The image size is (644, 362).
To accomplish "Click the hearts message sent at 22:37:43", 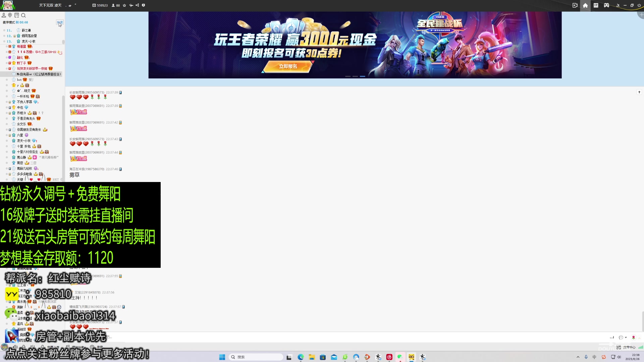I will [89, 144].
